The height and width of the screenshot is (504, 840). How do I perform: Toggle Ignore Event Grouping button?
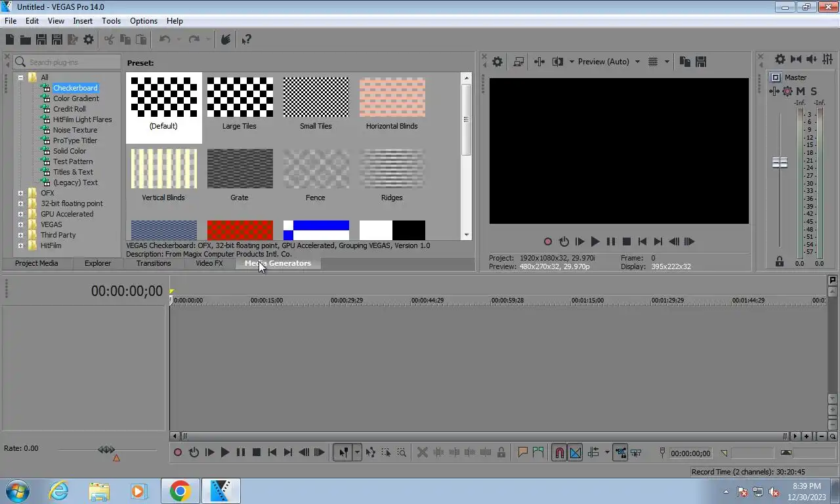[x=635, y=453]
